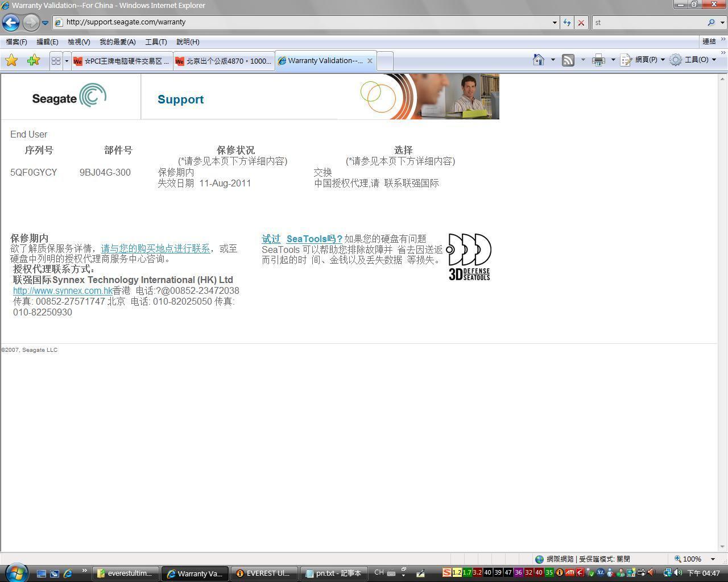The image size is (728, 582).
Task: Click the Add to Favorites icon
Action: point(33,60)
